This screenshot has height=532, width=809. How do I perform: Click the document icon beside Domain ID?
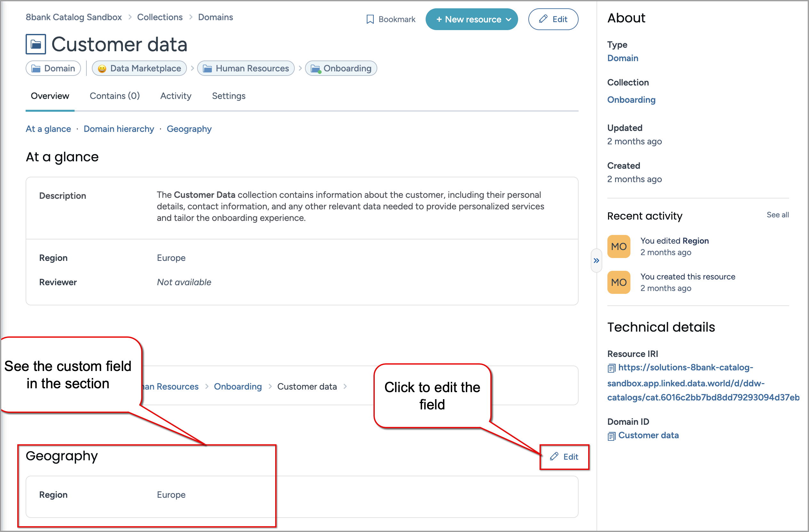point(611,436)
